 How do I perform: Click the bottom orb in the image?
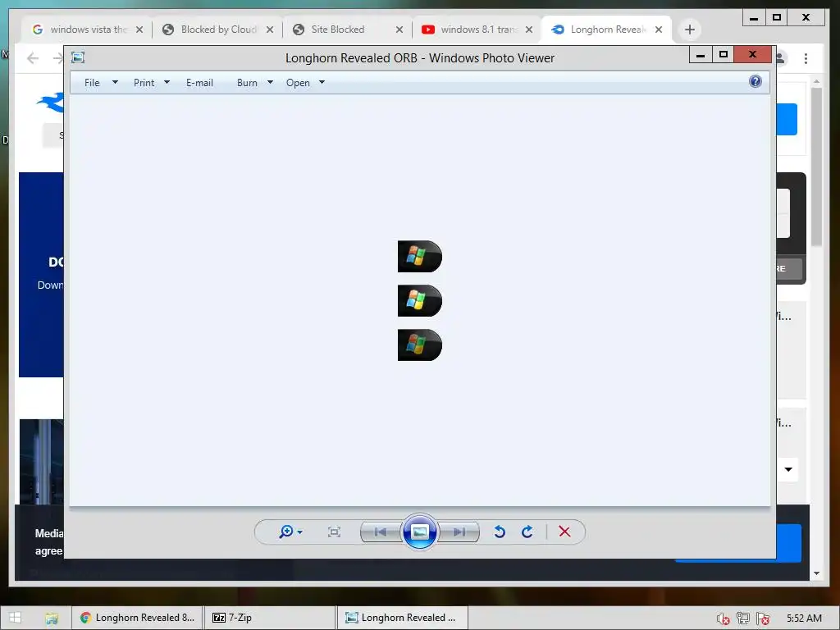click(x=419, y=345)
